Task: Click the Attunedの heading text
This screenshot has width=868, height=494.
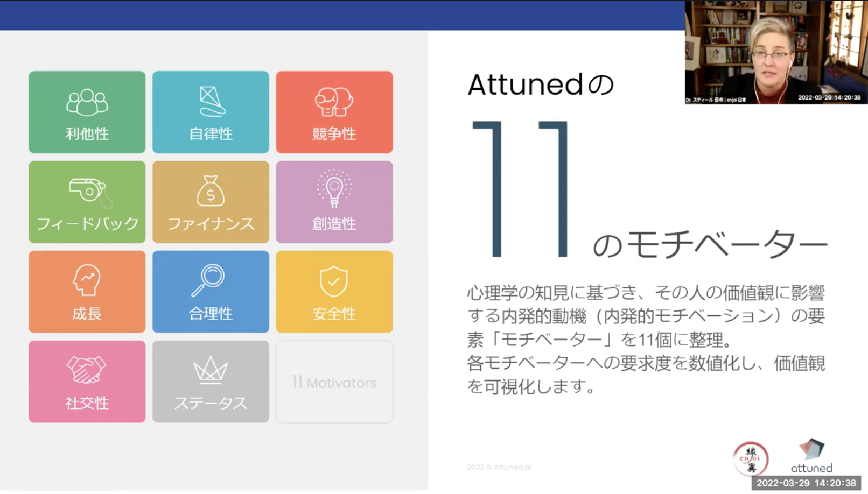Action: [x=541, y=84]
